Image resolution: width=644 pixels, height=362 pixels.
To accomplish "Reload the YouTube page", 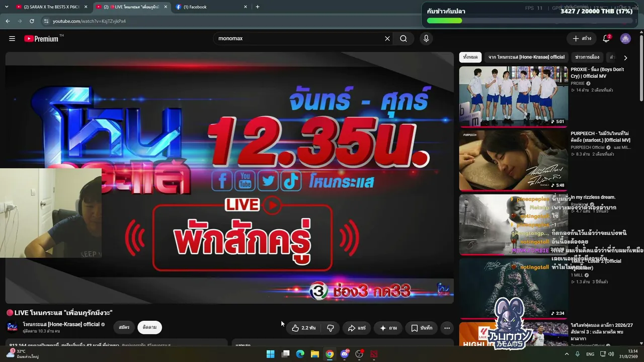I will 32,21.
